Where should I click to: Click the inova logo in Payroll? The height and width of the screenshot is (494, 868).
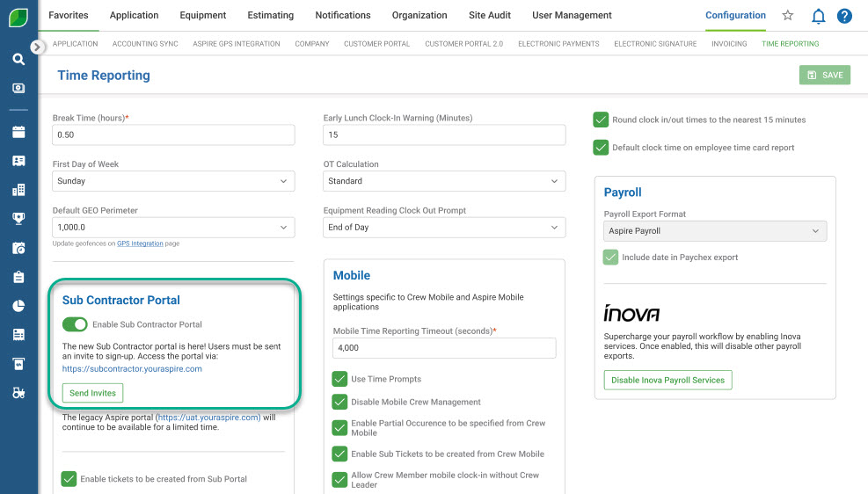coord(631,313)
